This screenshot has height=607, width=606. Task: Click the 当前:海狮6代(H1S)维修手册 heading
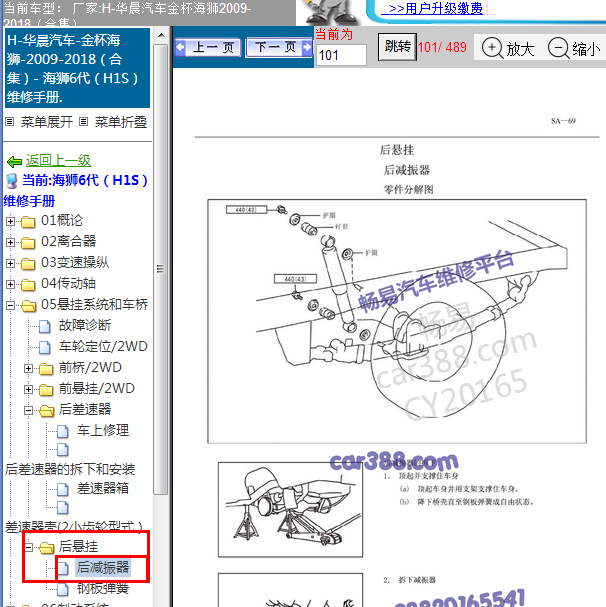pyautogui.click(x=76, y=190)
